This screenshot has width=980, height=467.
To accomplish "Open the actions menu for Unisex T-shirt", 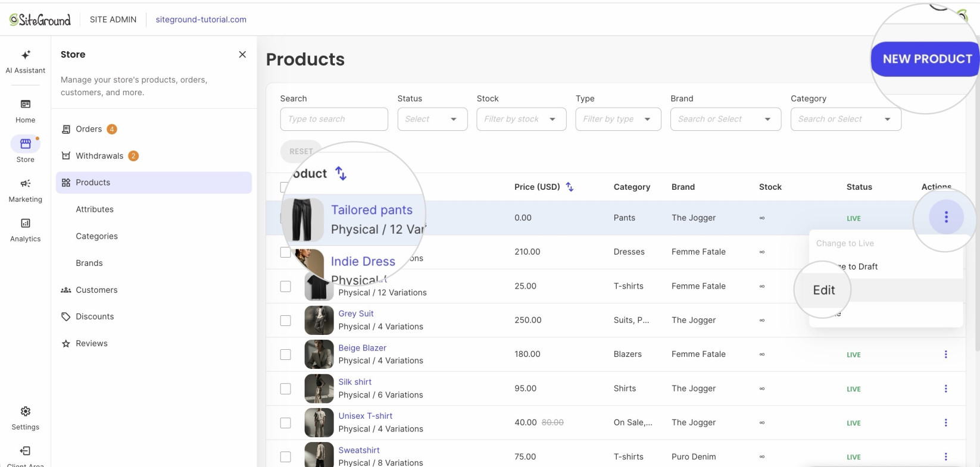I will [945, 423].
